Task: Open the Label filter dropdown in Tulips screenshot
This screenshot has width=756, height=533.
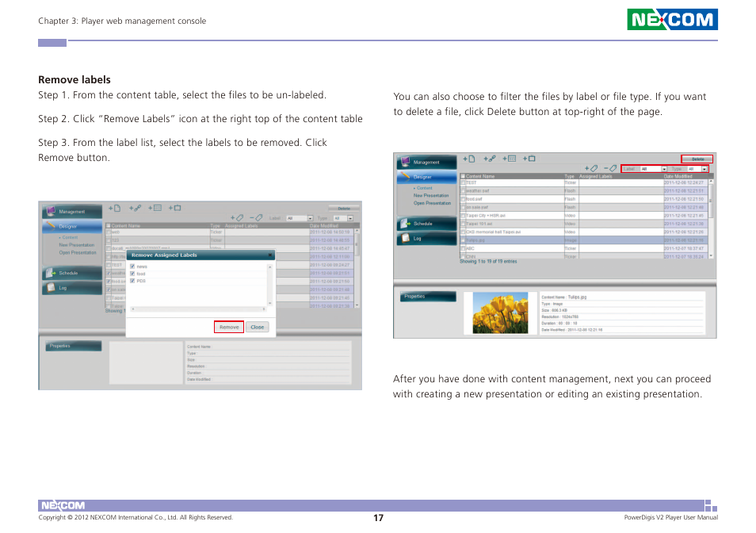Action: pyautogui.click(x=654, y=169)
